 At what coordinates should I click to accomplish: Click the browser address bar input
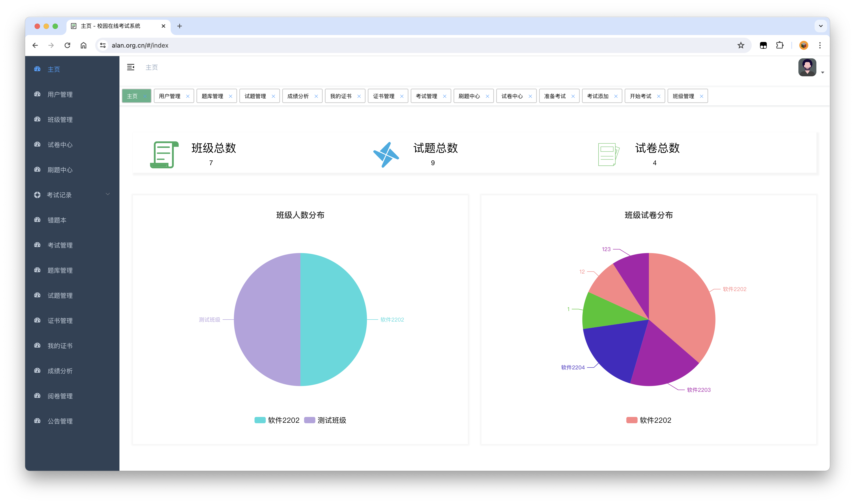coord(238,45)
